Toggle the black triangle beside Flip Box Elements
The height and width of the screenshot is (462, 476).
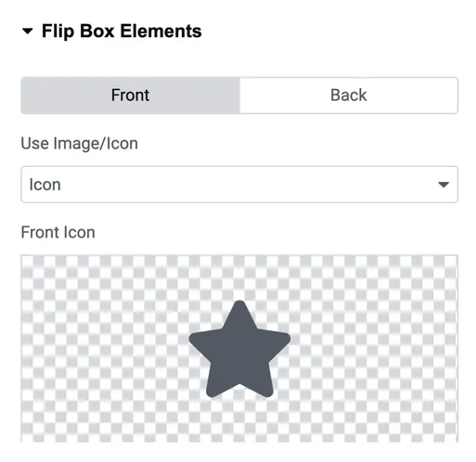[x=28, y=31]
